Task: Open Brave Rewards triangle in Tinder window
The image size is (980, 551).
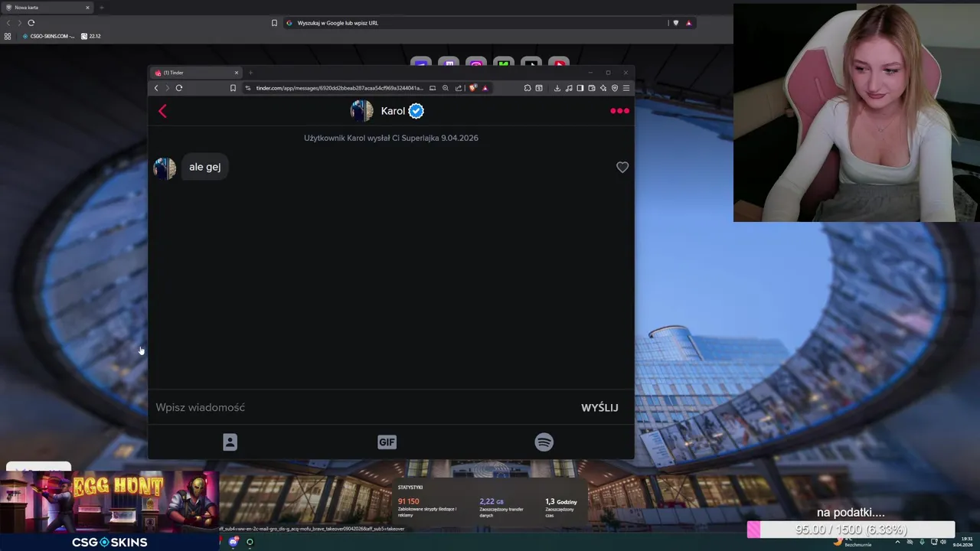Action: click(485, 88)
